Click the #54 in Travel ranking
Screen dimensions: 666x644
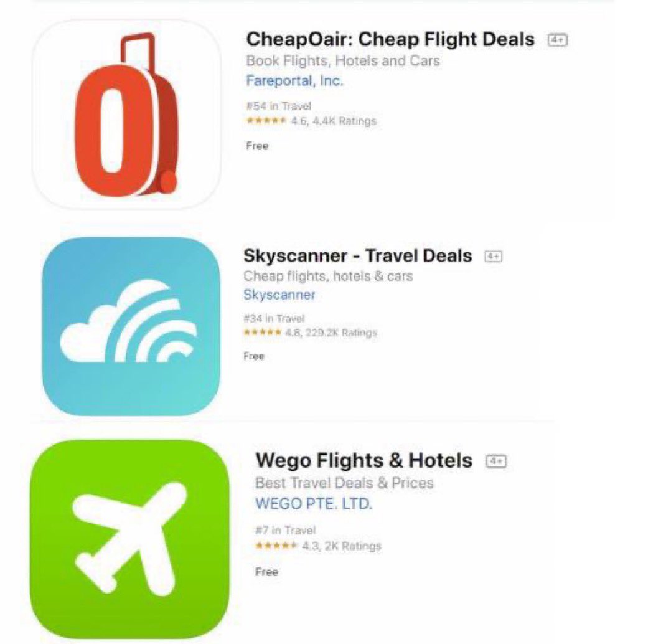point(279,106)
